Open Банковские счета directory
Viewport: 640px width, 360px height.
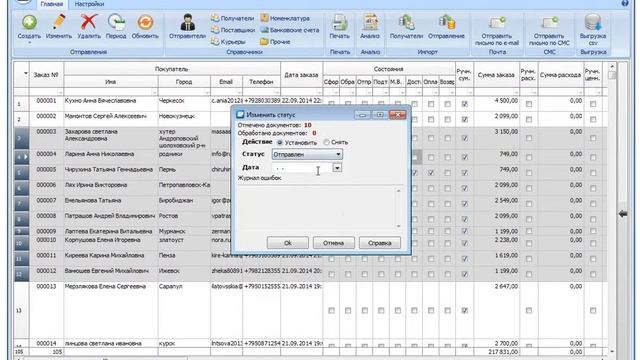[x=290, y=30]
